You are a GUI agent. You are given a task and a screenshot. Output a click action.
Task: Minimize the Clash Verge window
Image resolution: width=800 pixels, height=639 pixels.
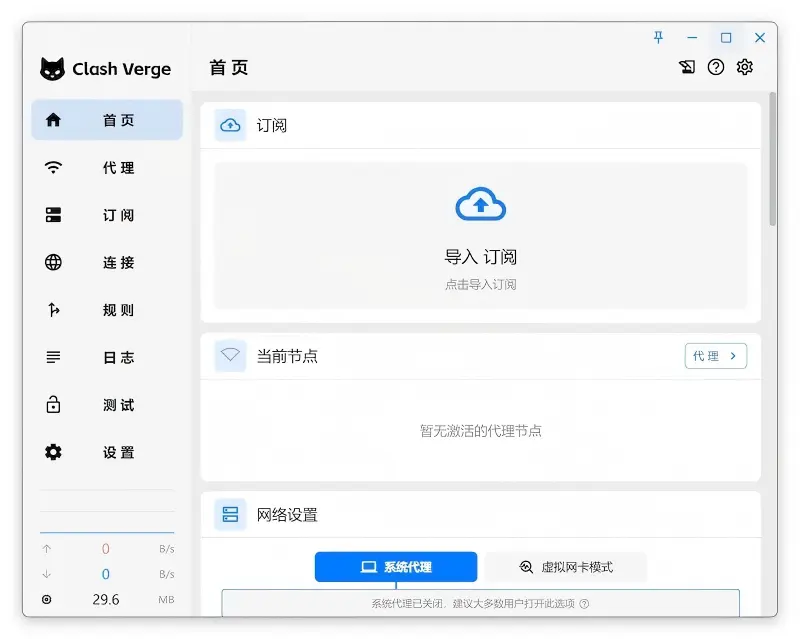point(692,37)
